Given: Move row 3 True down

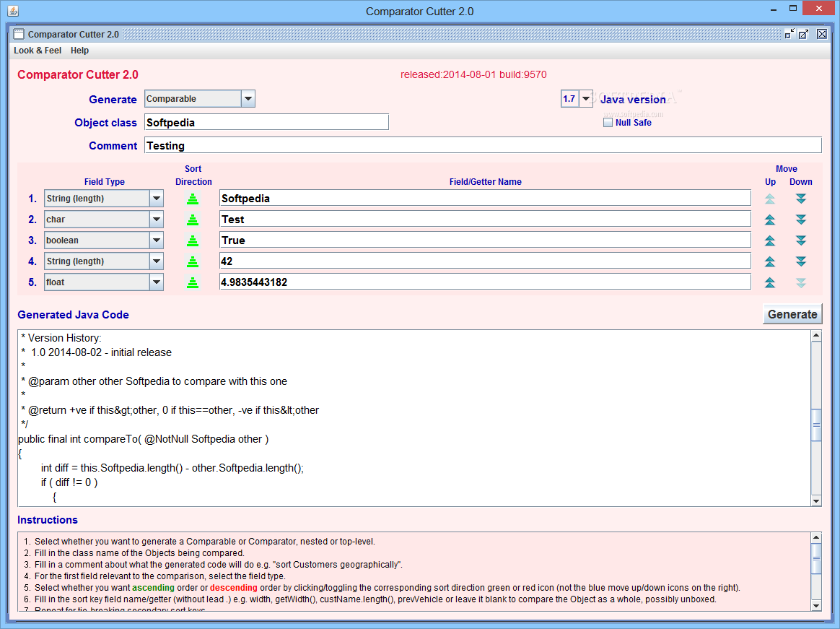Looking at the screenshot, I should [801, 240].
